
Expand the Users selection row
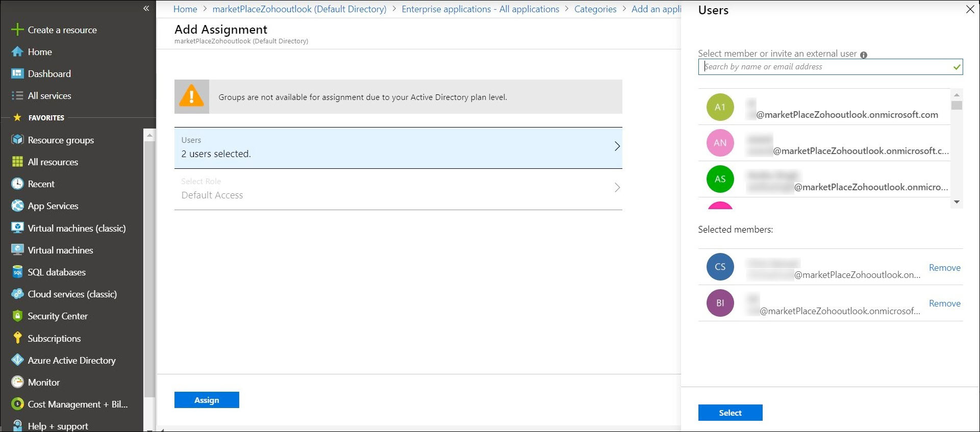point(398,147)
